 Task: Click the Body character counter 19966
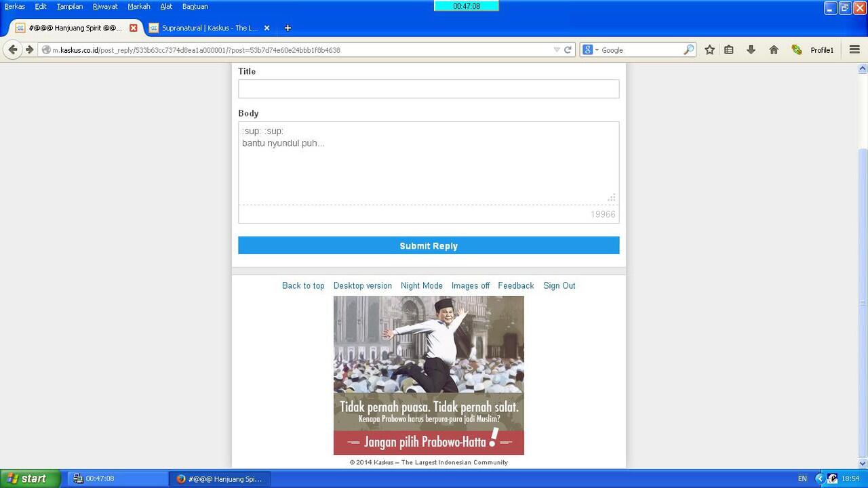603,214
